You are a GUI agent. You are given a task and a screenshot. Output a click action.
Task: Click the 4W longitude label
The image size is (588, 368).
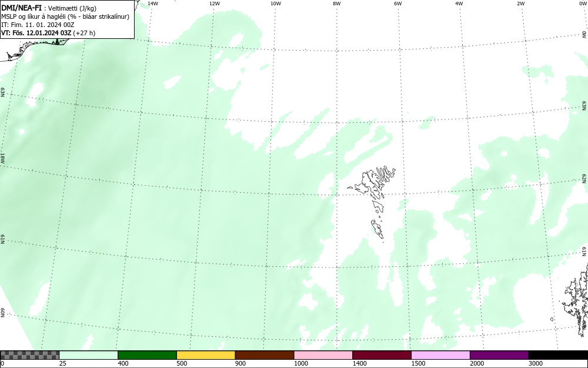tap(459, 4)
